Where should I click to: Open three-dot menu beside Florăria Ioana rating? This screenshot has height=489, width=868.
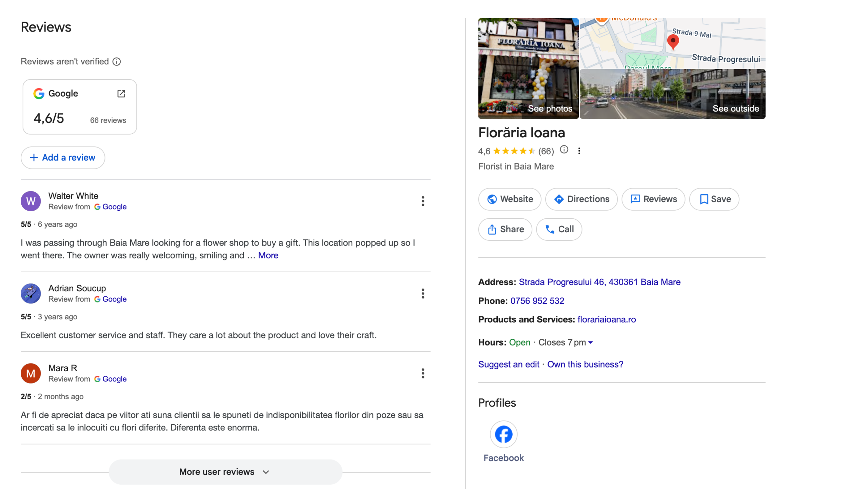(579, 151)
